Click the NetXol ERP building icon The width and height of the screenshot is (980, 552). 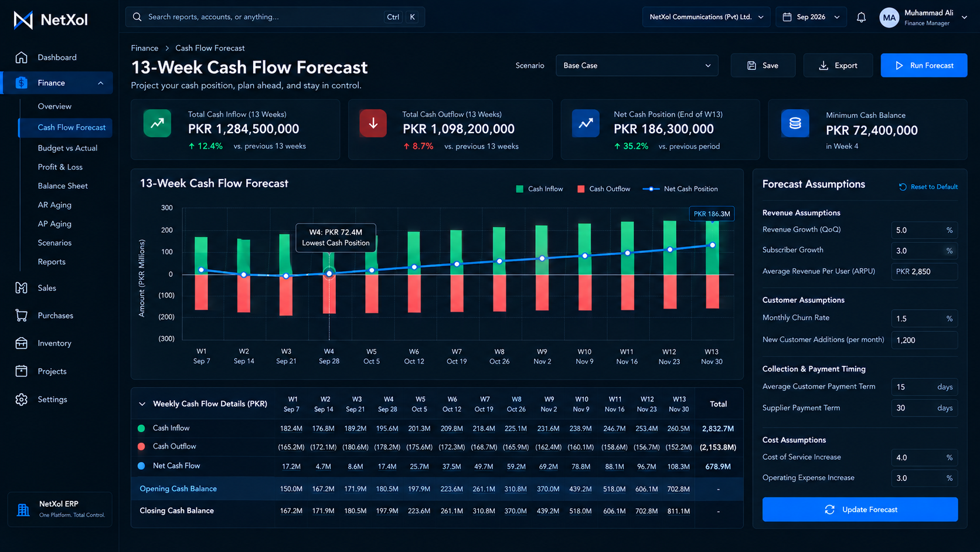pos(23,510)
